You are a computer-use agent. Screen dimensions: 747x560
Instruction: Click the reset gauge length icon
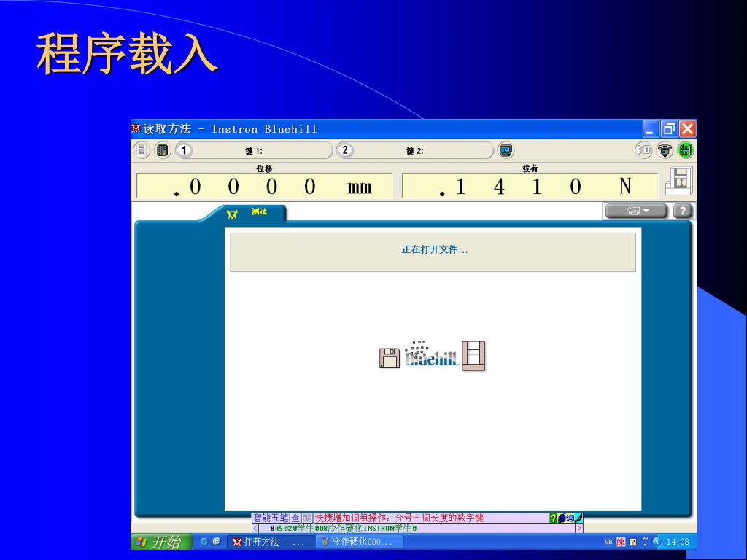coord(665,150)
